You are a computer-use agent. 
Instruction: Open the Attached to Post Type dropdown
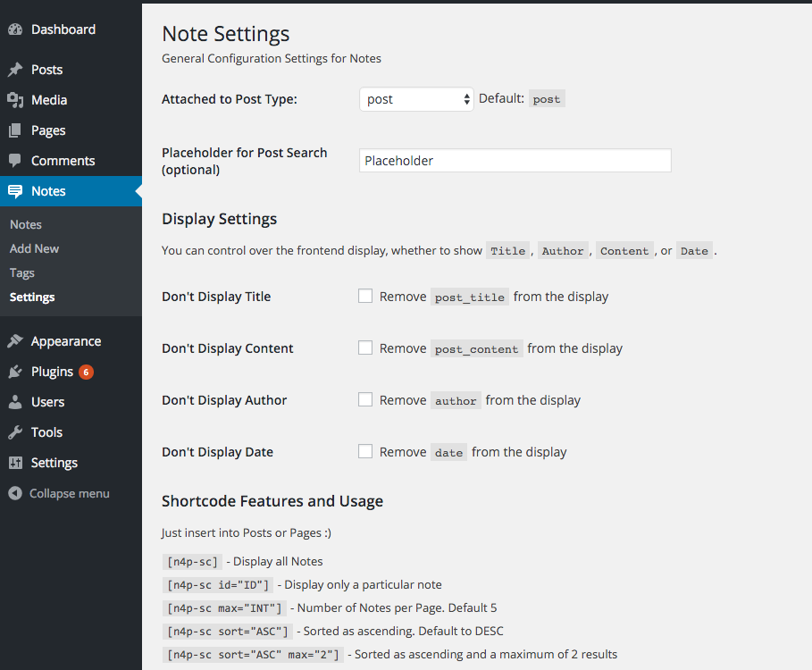(x=416, y=99)
